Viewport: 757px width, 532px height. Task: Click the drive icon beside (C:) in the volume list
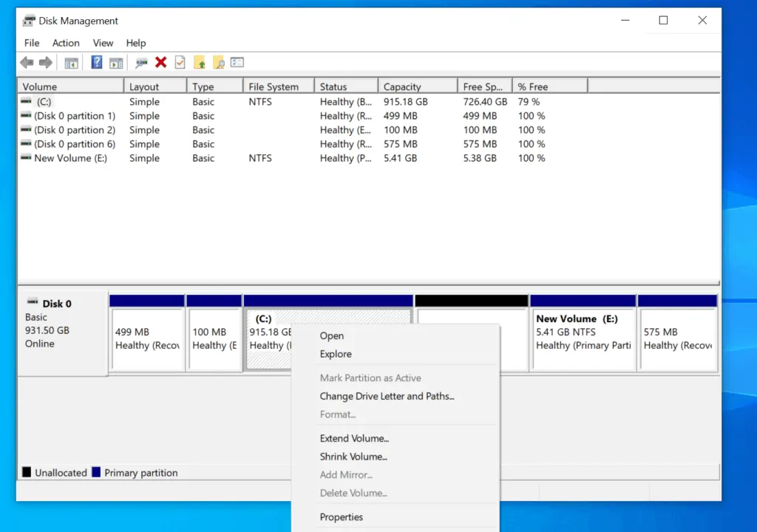26,101
